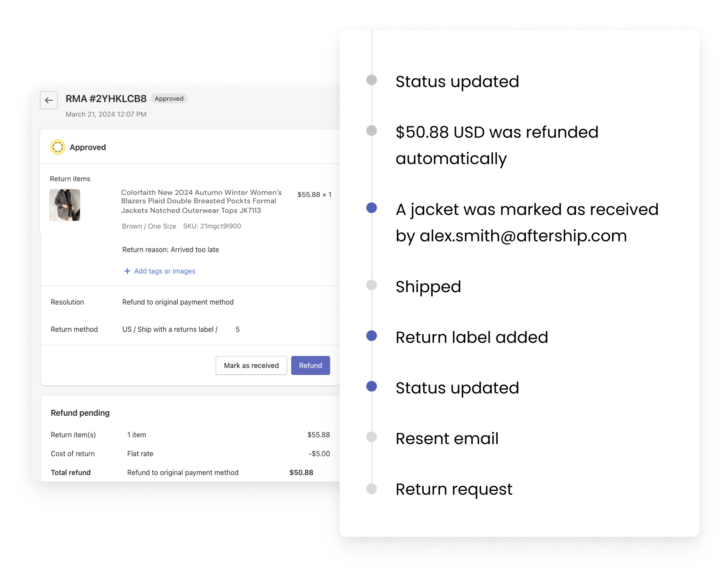Click the gray dot beside Resent email
The image size is (720, 588).
click(372, 437)
